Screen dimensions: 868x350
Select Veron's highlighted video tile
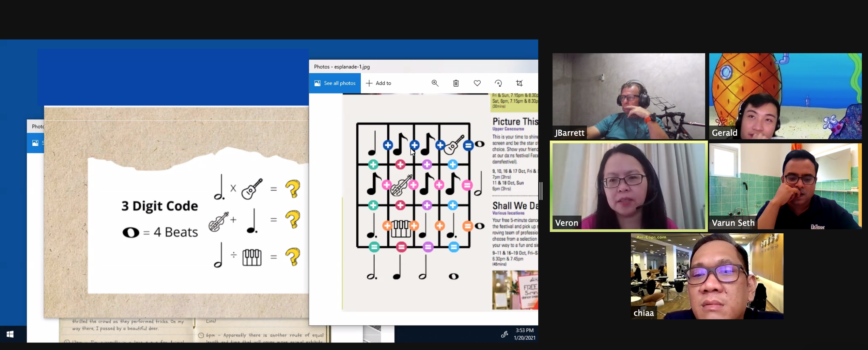[x=629, y=186]
